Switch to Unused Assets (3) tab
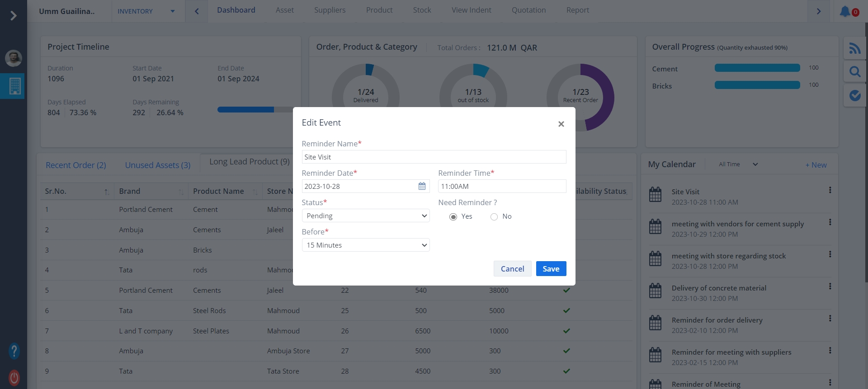The image size is (868, 389). [x=157, y=165]
